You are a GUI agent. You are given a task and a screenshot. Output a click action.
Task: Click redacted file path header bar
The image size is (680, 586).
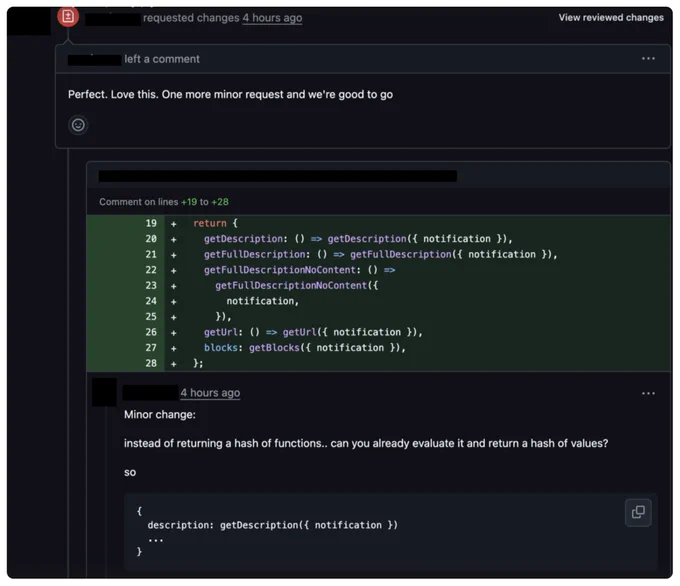pos(278,176)
